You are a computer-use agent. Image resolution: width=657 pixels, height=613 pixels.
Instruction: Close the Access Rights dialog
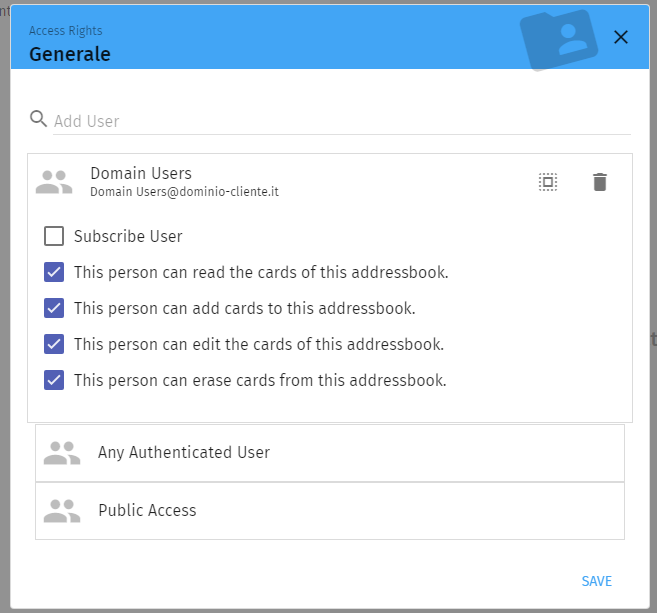tap(620, 37)
